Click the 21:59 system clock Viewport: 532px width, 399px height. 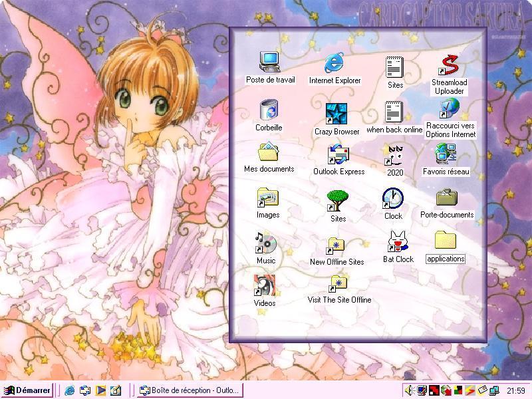click(516, 391)
